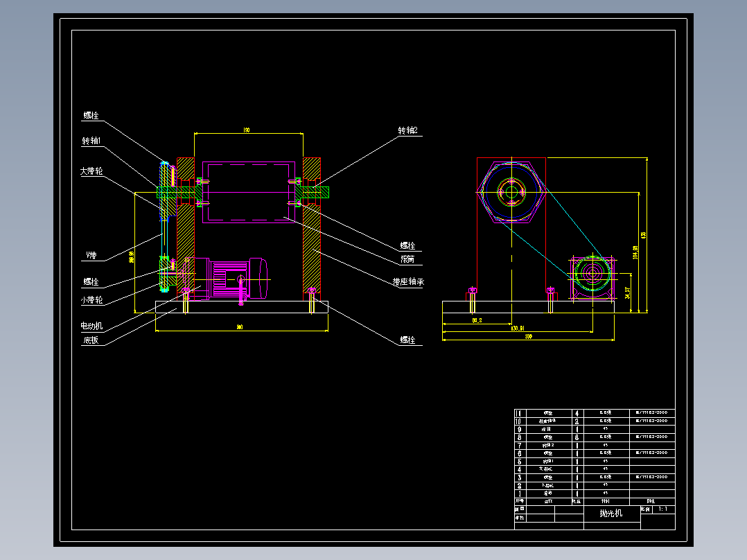Image resolution: width=747 pixels, height=560 pixels.
Task: Click the 螺栓 label below 带座轴承
Action: tap(407, 340)
